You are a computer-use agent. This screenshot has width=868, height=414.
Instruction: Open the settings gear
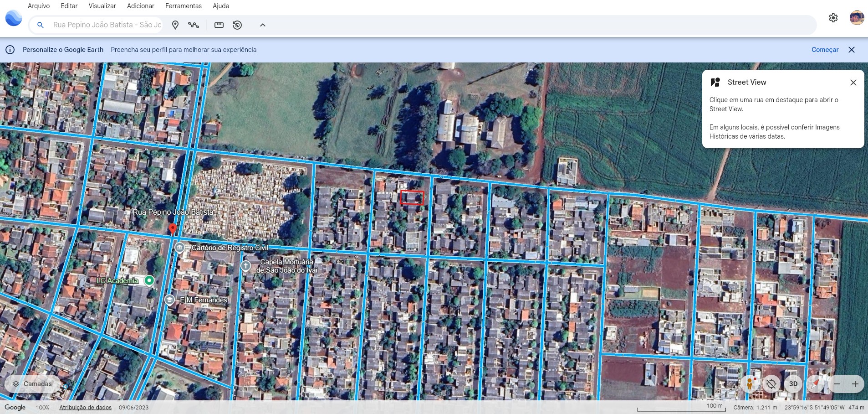coord(833,18)
